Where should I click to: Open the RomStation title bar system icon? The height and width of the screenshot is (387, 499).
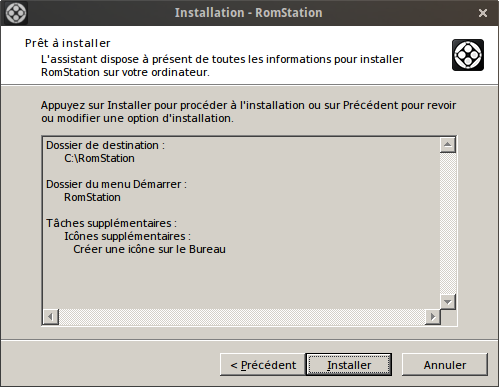tap(16, 13)
